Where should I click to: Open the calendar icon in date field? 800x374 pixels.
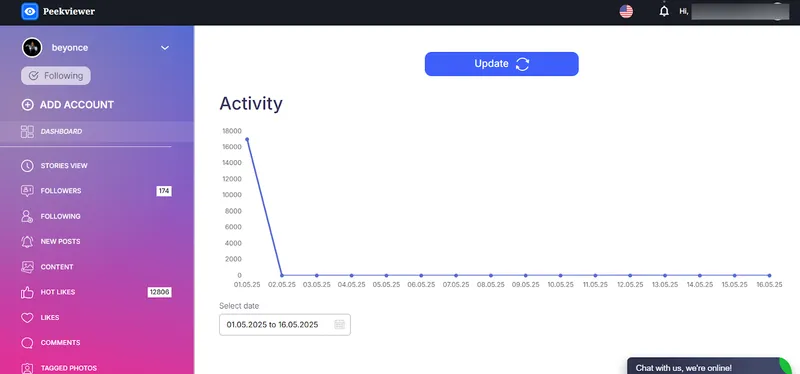coord(339,325)
